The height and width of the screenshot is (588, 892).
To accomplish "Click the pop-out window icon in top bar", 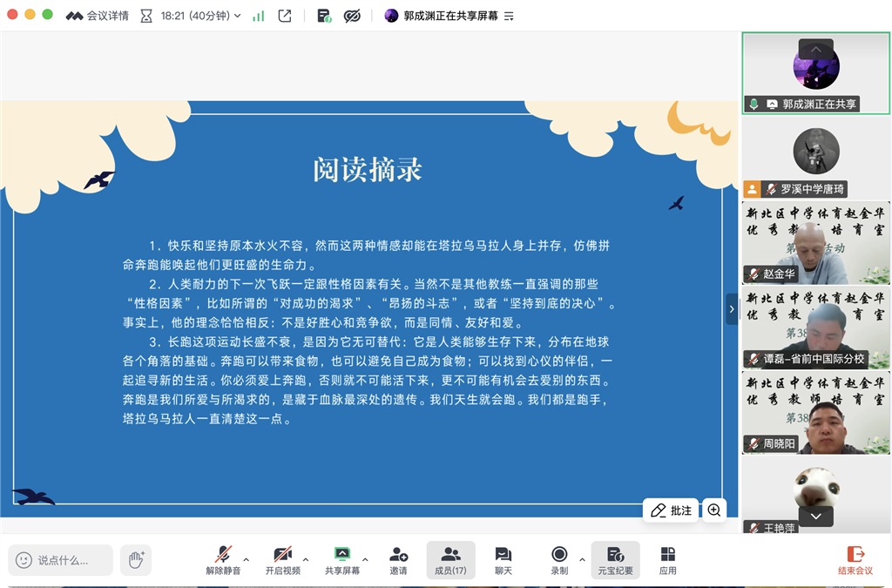I will 285,16.
